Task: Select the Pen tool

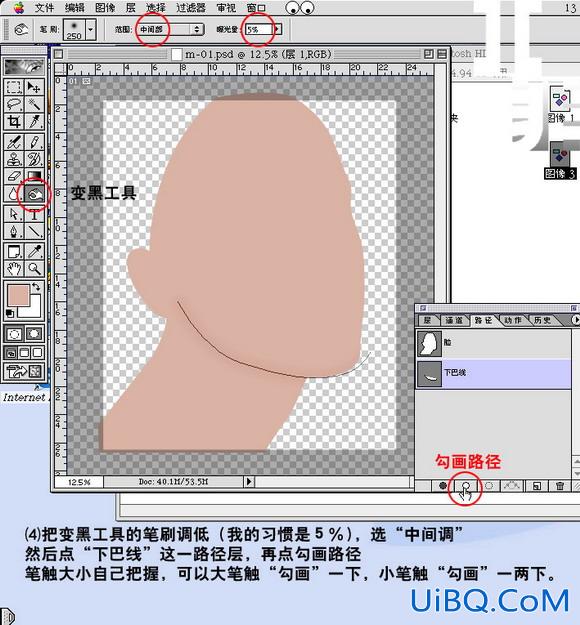Action: pyautogui.click(x=14, y=231)
